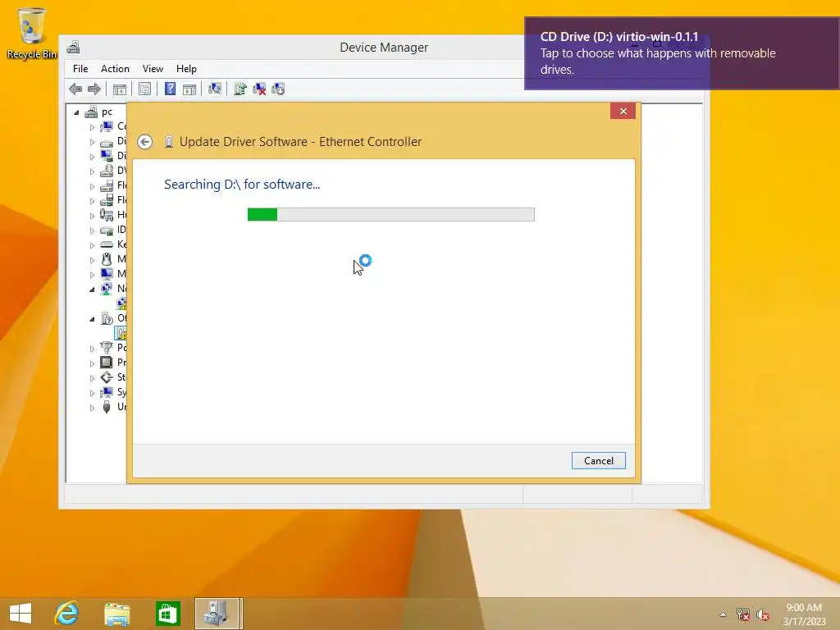840x630 pixels.
Task: Click the network status tray icon
Action: (x=742, y=614)
